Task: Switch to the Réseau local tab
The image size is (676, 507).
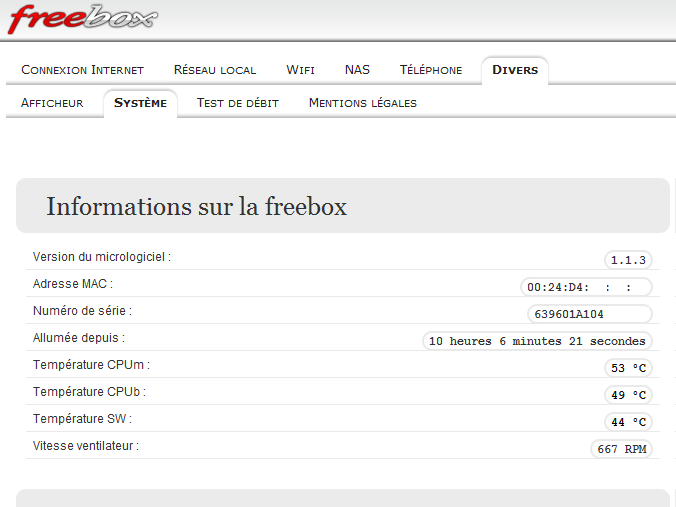Action: pos(215,70)
